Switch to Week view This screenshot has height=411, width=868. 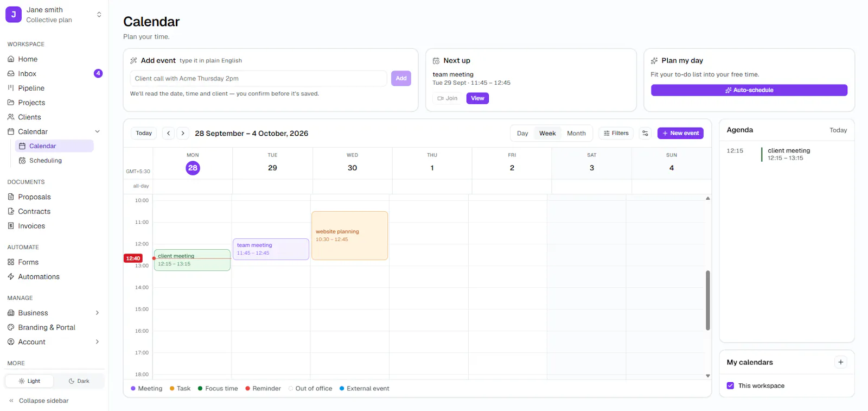click(x=547, y=134)
